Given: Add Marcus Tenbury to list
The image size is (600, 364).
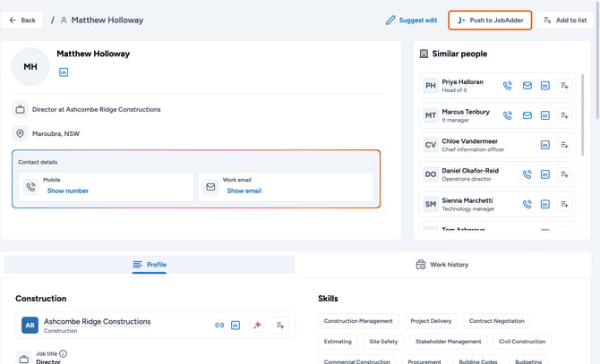Looking at the screenshot, I should (564, 115).
